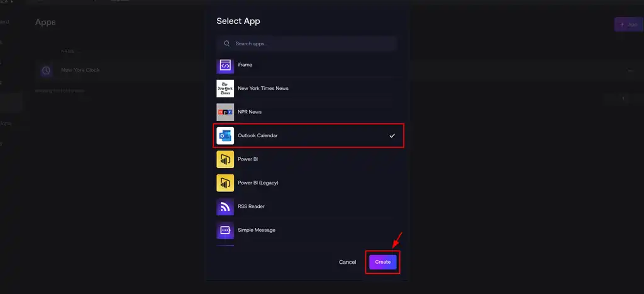Viewport: 644px width, 294px height.
Task: Cancel the Select App dialog
Action: (x=347, y=262)
